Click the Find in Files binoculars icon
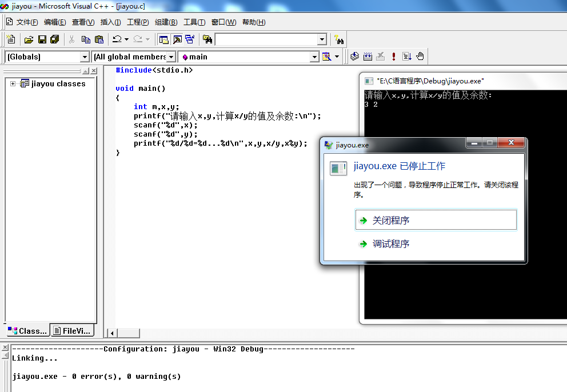567x392 pixels. [x=207, y=39]
